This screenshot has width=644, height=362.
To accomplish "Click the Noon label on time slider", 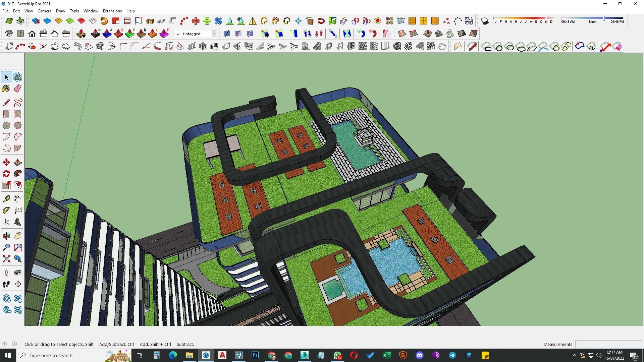I will point(593,22).
